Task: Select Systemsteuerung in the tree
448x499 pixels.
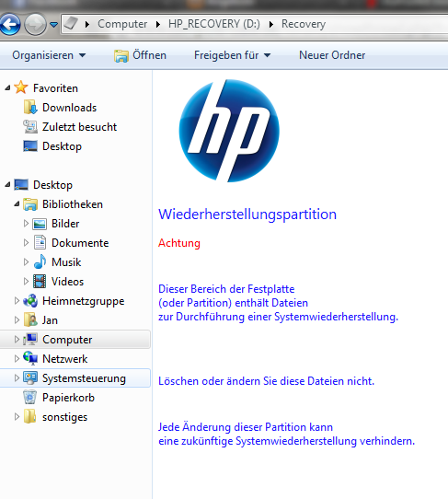Action: coord(84,378)
